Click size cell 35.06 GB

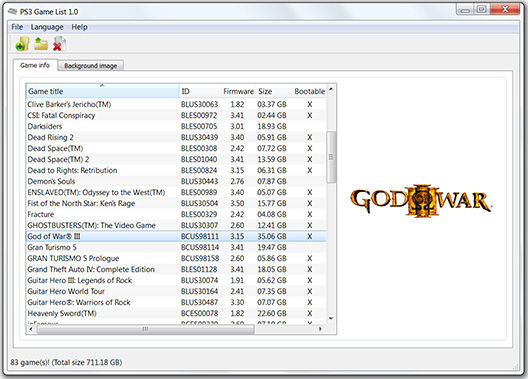tap(272, 236)
